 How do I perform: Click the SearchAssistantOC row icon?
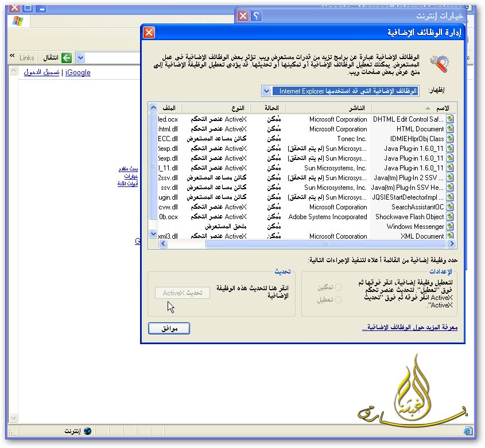(x=450, y=207)
